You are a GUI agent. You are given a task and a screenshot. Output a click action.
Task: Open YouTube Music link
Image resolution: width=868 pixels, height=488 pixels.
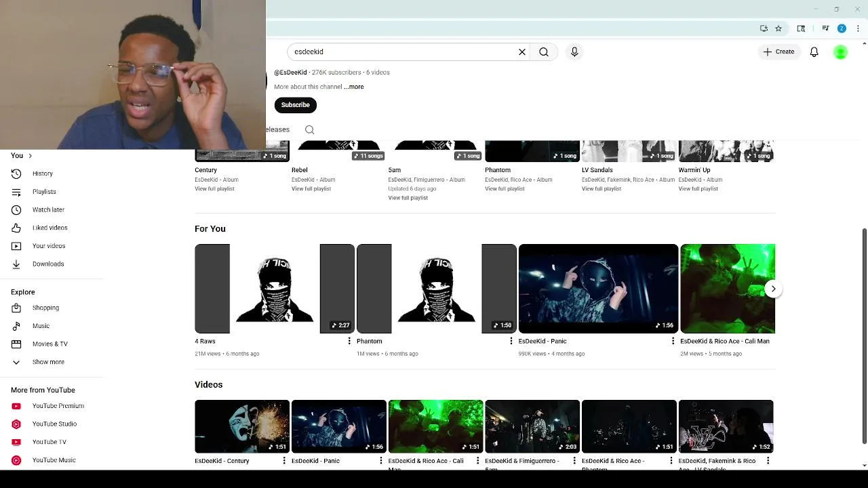pos(52,460)
